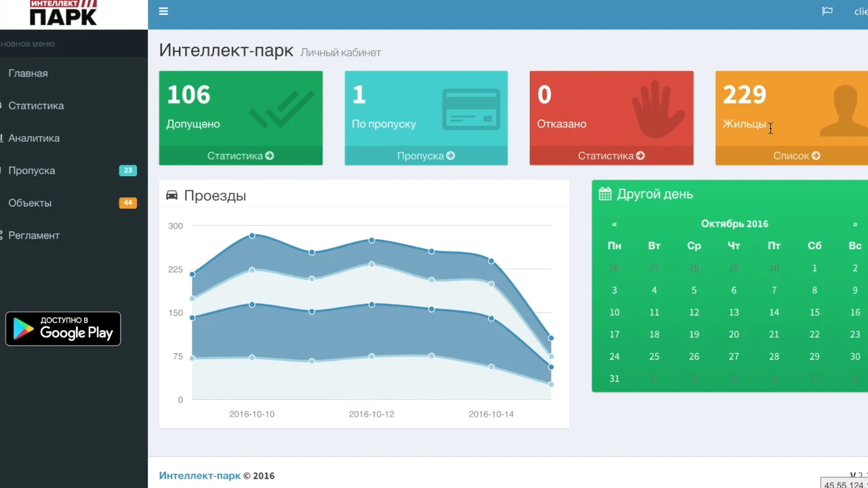Click the car icon beside Проезды
This screenshot has width=868, height=488.
pos(172,195)
